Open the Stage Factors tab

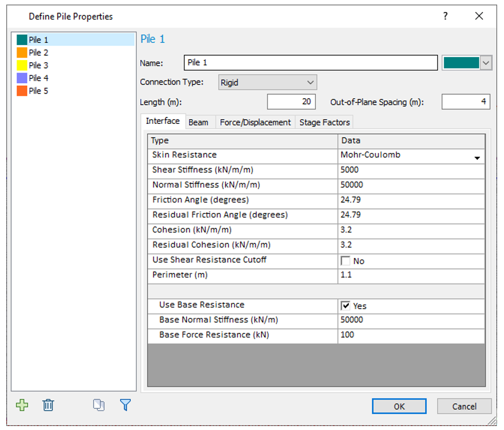pos(324,123)
